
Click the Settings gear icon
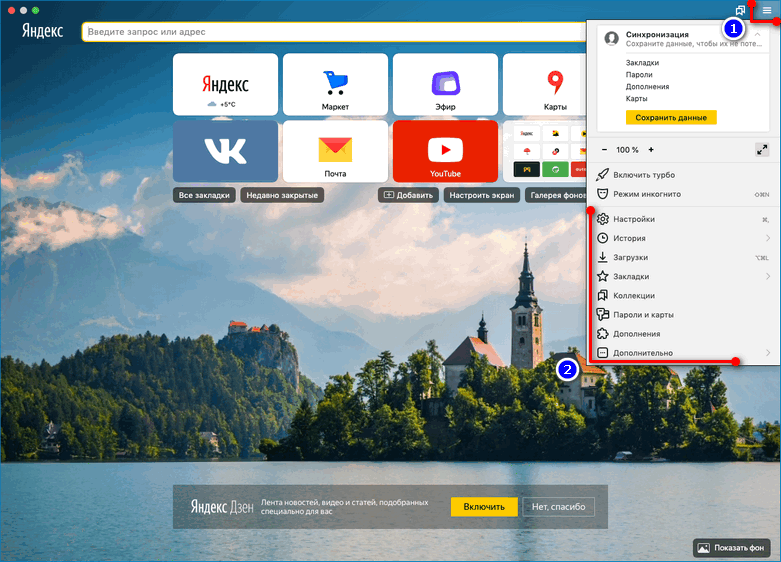(x=602, y=219)
